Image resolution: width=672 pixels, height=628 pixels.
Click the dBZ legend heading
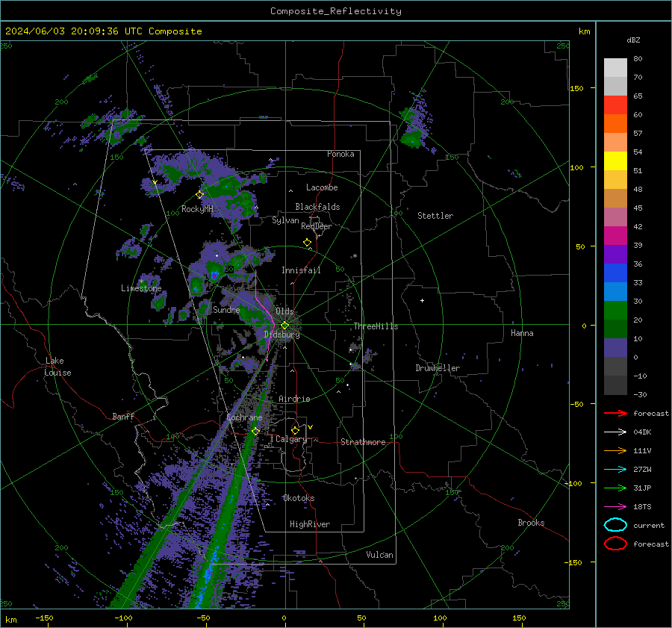[633, 40]
